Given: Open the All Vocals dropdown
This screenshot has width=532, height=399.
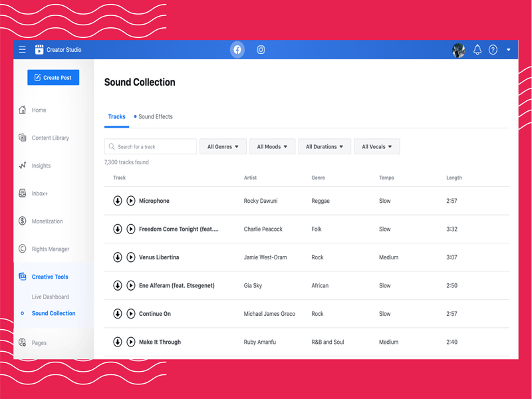Looking at the screenshot, I should [x=376, y=146].
